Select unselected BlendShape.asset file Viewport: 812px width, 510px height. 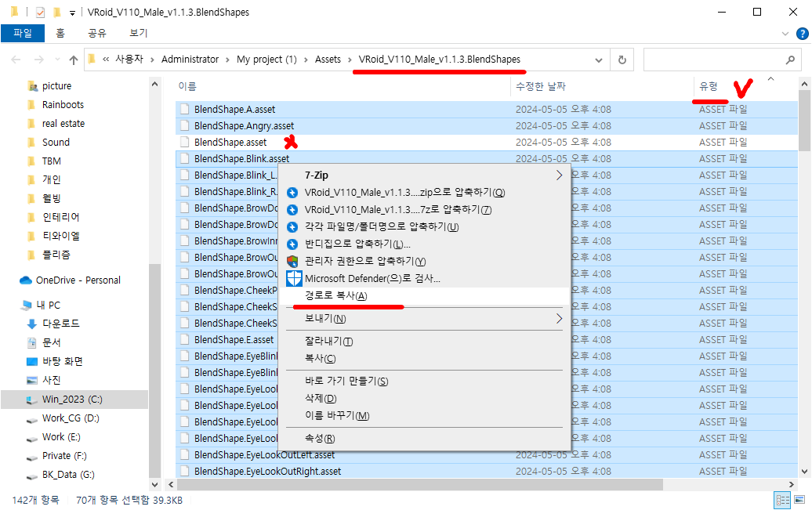[487, 143]
